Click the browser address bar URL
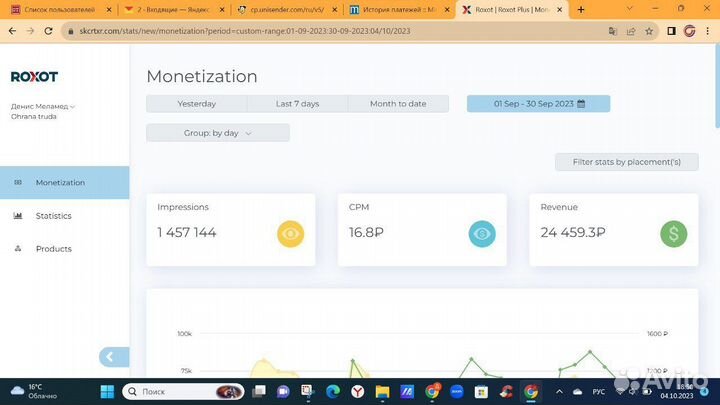The height and width of the screenshot is (405, 720). pos(245,31)
